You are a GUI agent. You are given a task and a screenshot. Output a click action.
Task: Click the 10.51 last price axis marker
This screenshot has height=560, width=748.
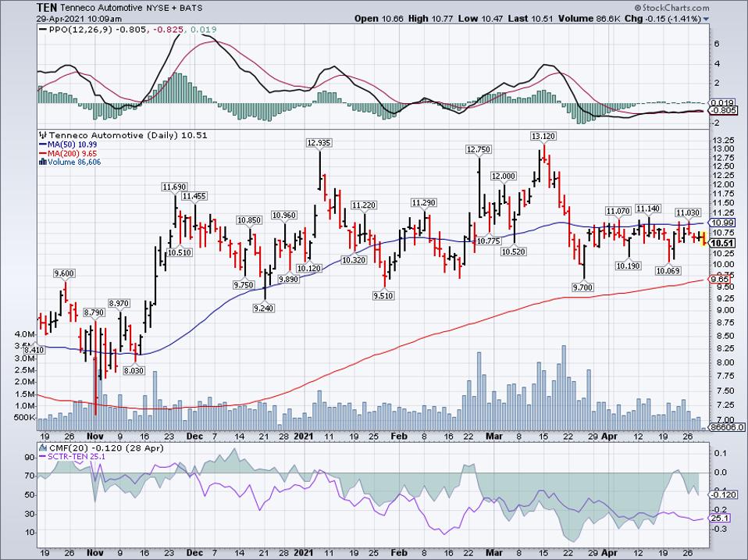pyautogui.click(x=721, y=243)
